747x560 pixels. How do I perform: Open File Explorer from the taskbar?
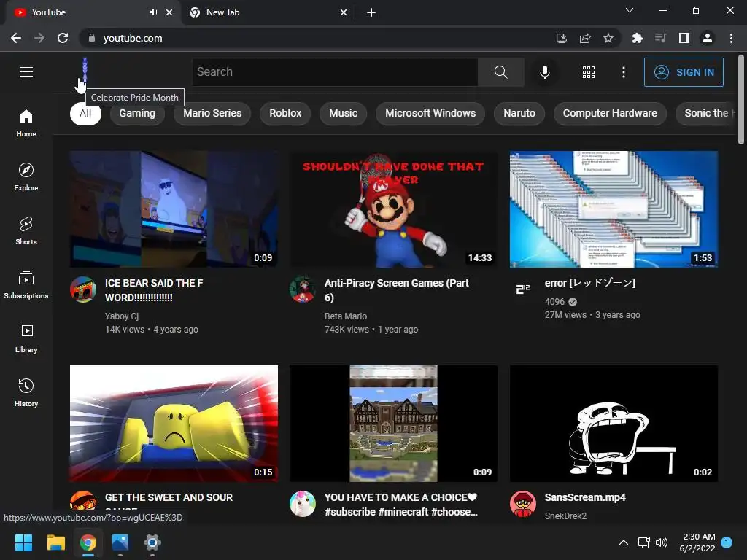55,542
